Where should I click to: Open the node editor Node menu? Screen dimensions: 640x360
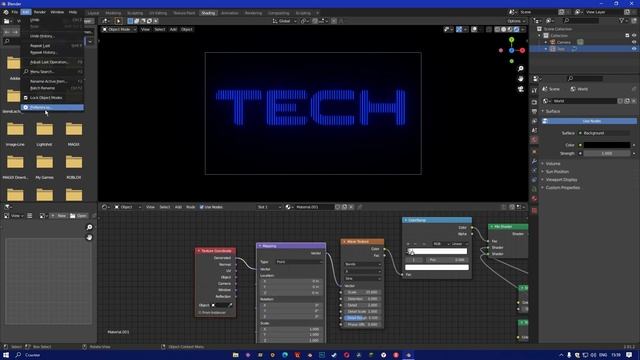pos(191,207)
